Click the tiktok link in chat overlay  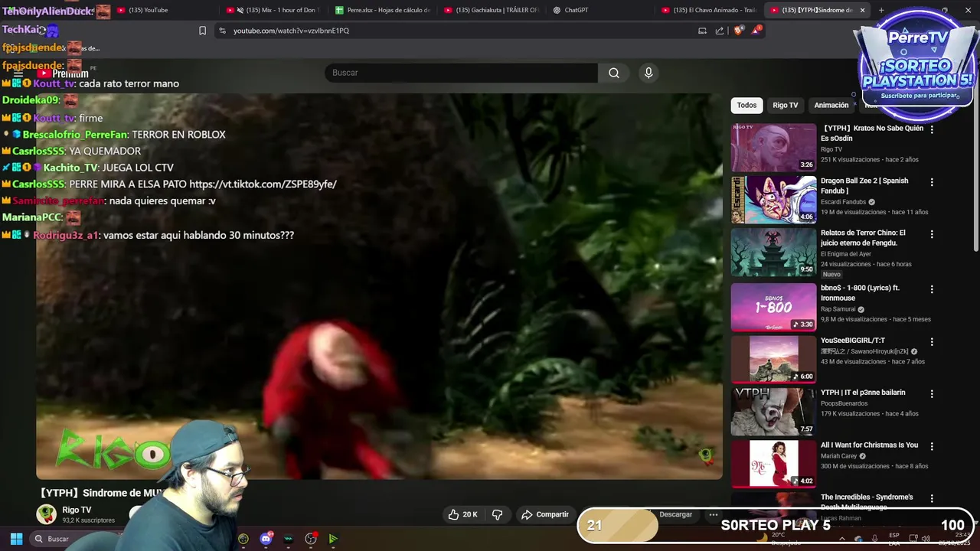(x=263, y=184)
